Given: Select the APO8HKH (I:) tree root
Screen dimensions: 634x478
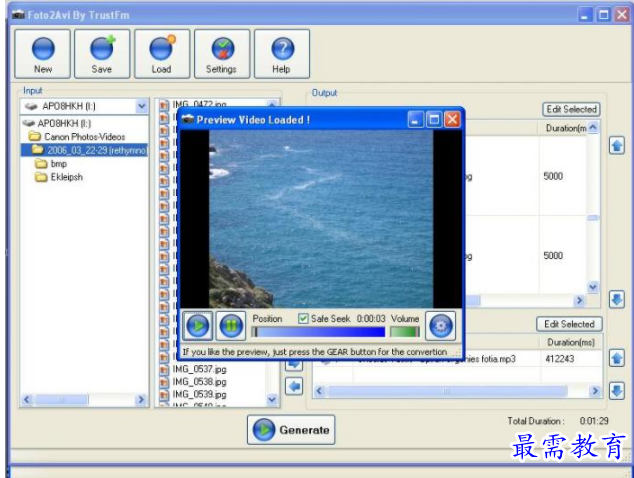Looking at the screenshot, I should 57,123.
